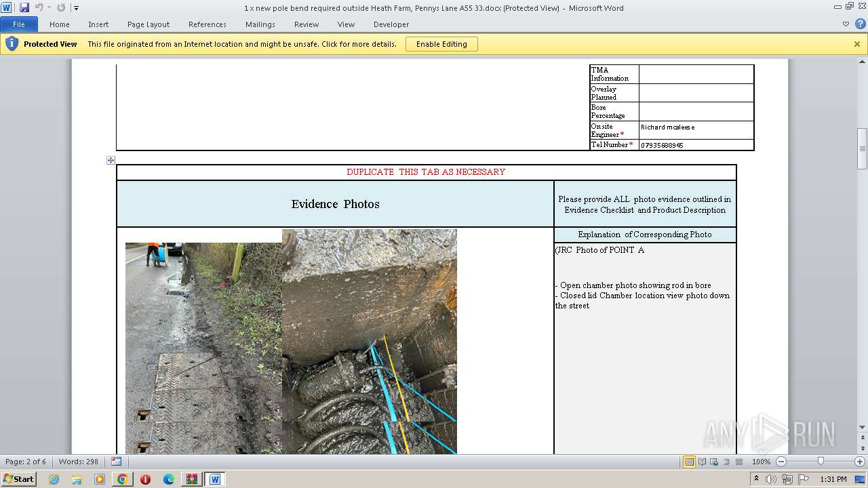
Task: Click the roadside chamber lid photo
Action: point(203,348)
